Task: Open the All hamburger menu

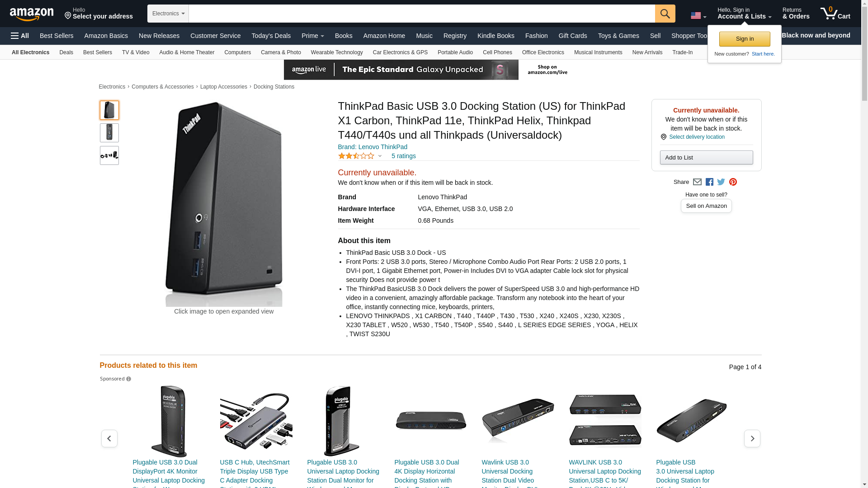Action: (x=20, y=36)
